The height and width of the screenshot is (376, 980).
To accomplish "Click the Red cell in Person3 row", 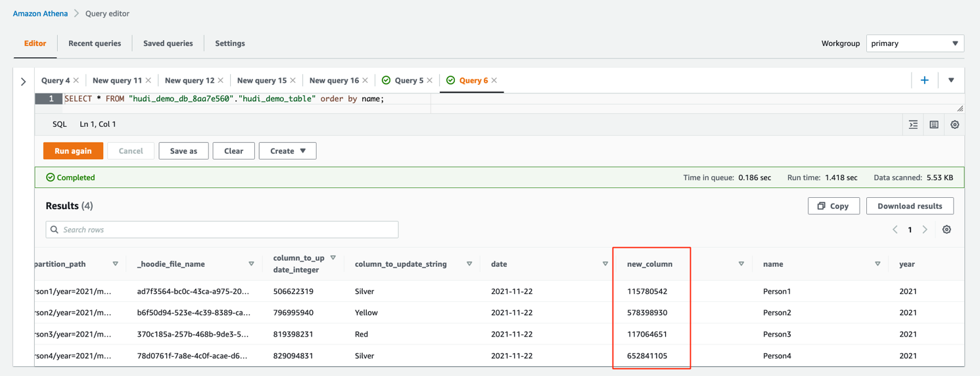I will coord(362,334).
